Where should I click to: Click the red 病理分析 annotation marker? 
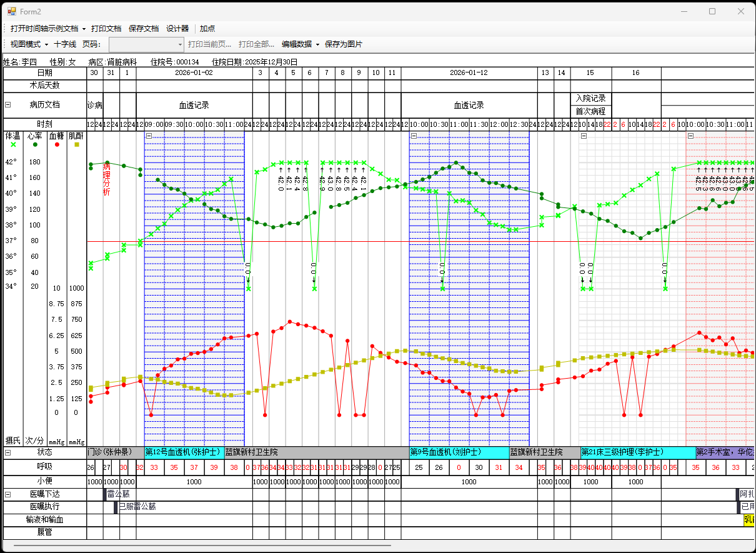(107, 179)
